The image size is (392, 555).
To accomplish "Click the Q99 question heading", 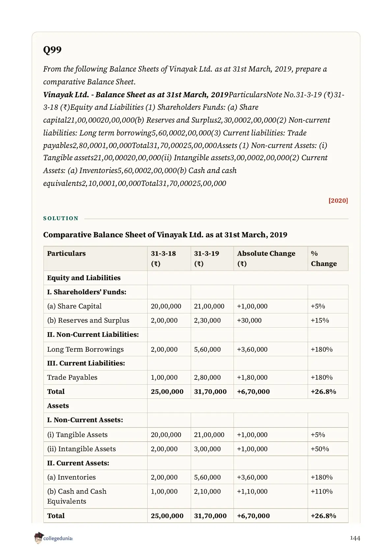I will 52,50.
